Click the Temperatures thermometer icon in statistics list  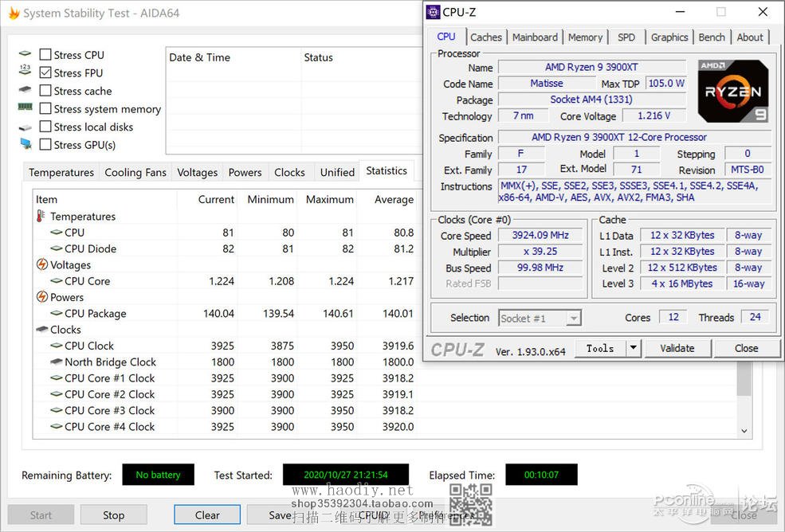tap(41, 217)
